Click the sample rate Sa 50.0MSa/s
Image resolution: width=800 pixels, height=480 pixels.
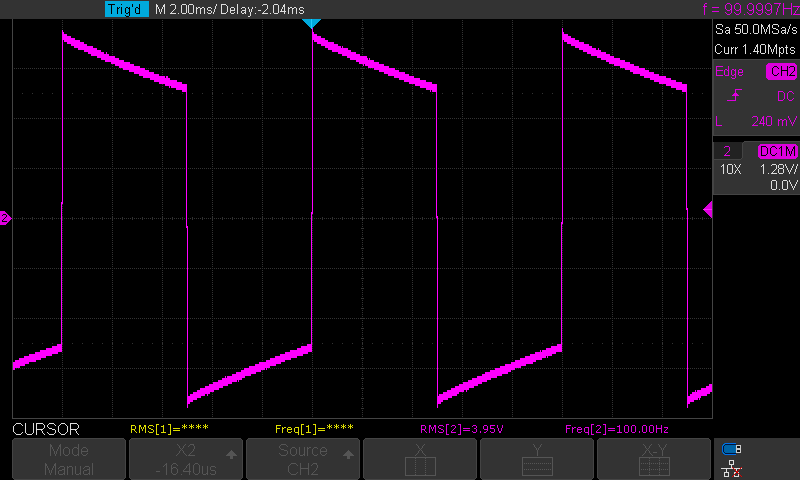(x=756, y=30)
